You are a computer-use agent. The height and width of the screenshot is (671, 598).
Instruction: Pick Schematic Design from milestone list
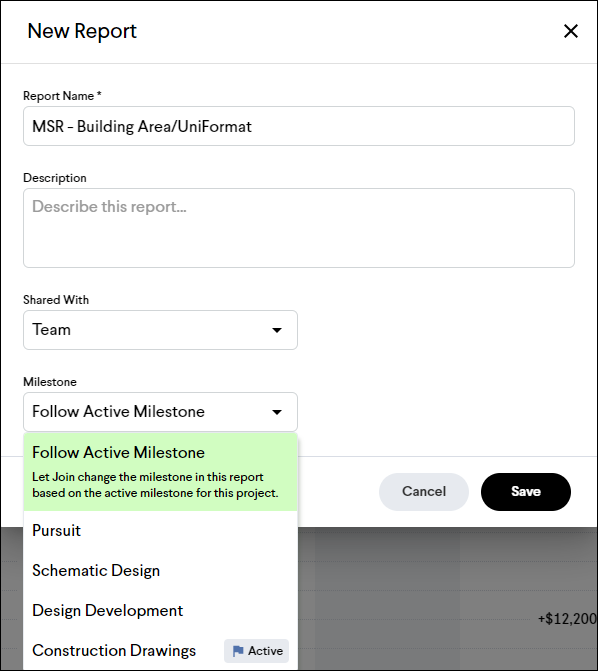coord(161,570)
